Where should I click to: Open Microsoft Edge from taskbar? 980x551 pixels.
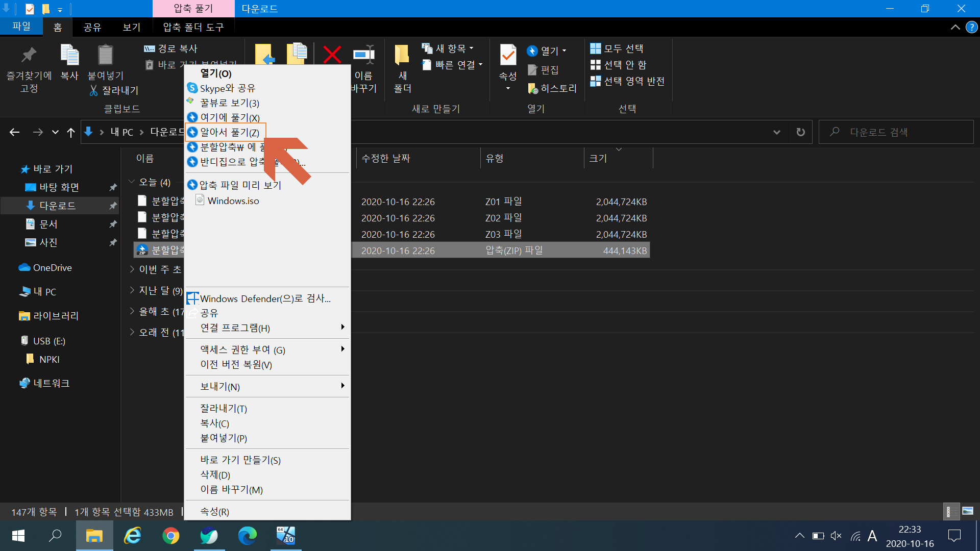pyautogui.click(x=248, y=536)
